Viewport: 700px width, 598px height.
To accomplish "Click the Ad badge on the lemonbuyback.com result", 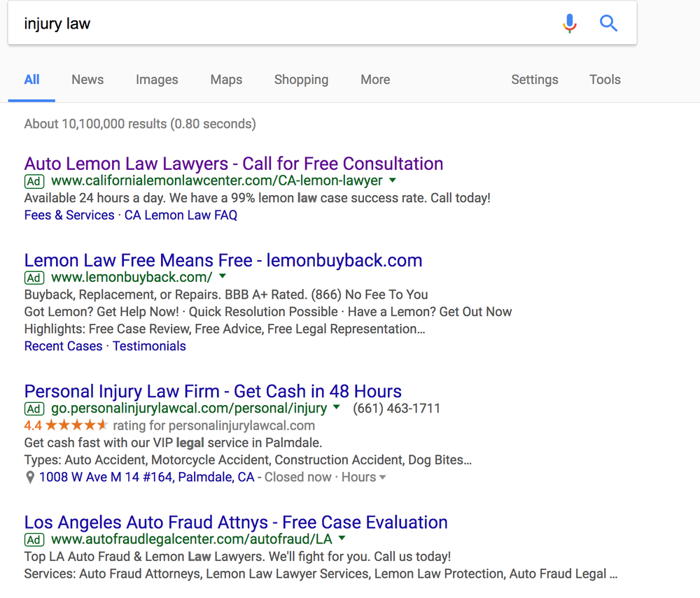I will [x=34, y=278].
